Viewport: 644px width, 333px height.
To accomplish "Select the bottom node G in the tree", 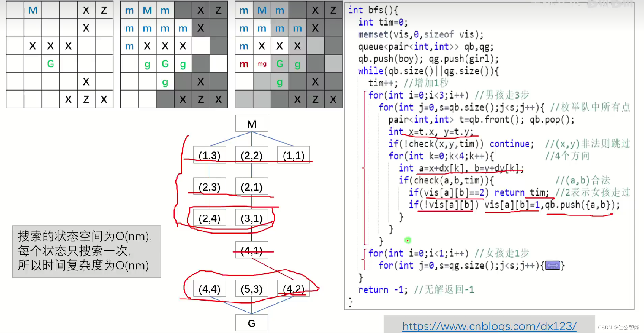I will [252, 323].
